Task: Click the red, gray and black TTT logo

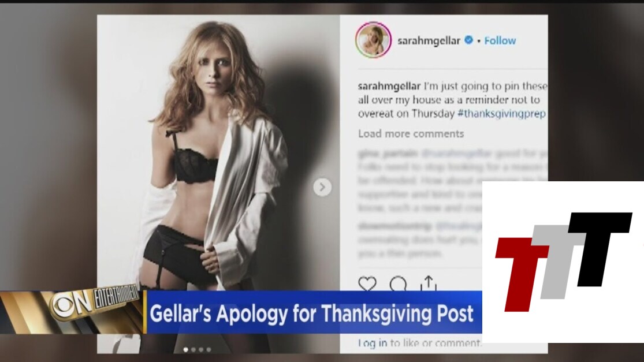Action: (564, 262)
